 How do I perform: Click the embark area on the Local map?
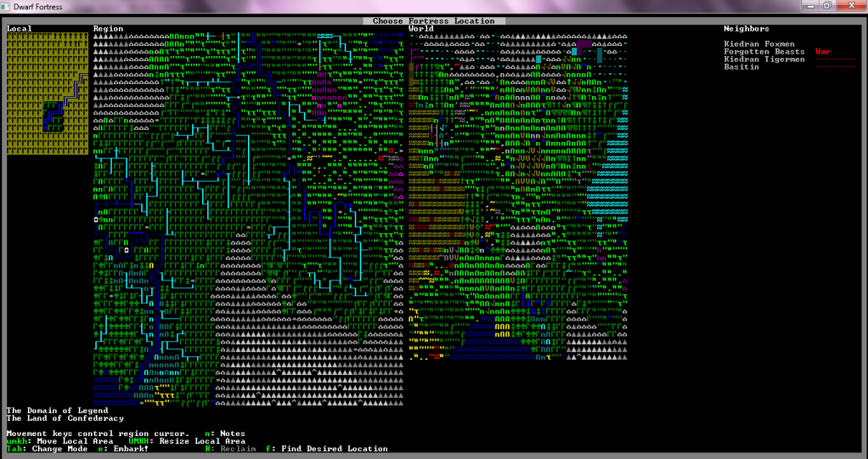coord(54,116)
